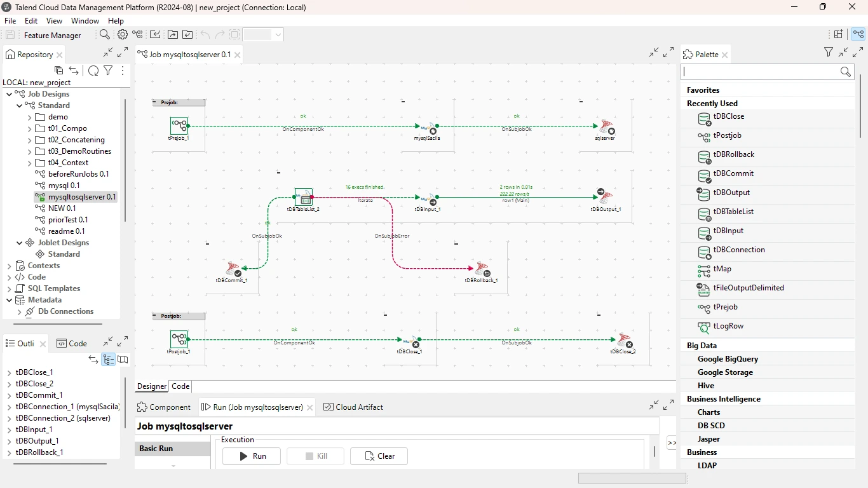Click the undo arrow in the toolbar
The width and height of the screenshot is (868, 488).
pos(205,35)
